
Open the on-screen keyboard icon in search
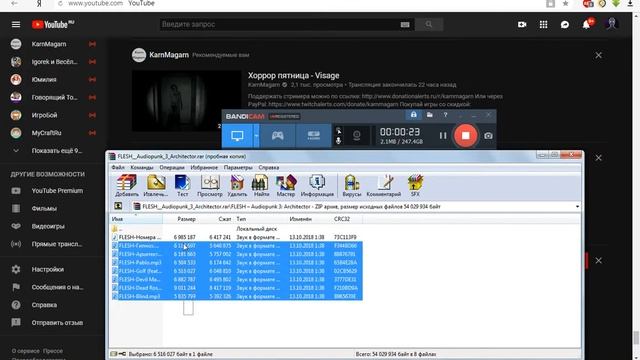405,24
